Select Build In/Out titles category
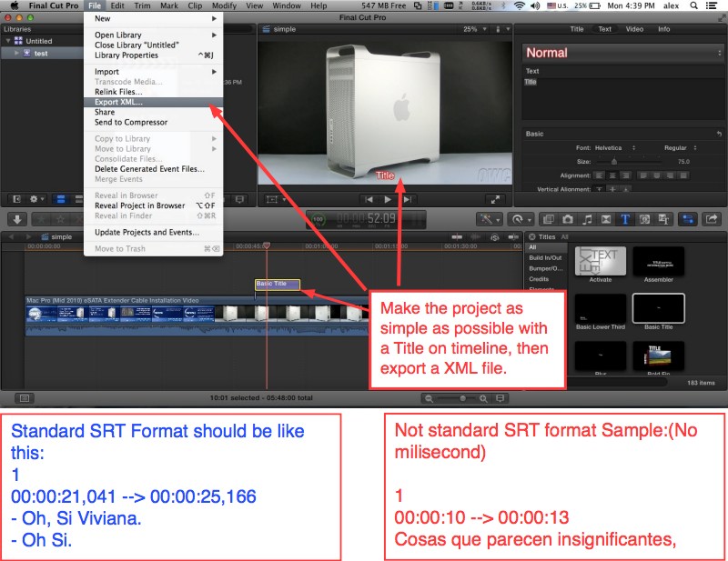This screenshot has height=561, width=728. [x=545, y=258]
